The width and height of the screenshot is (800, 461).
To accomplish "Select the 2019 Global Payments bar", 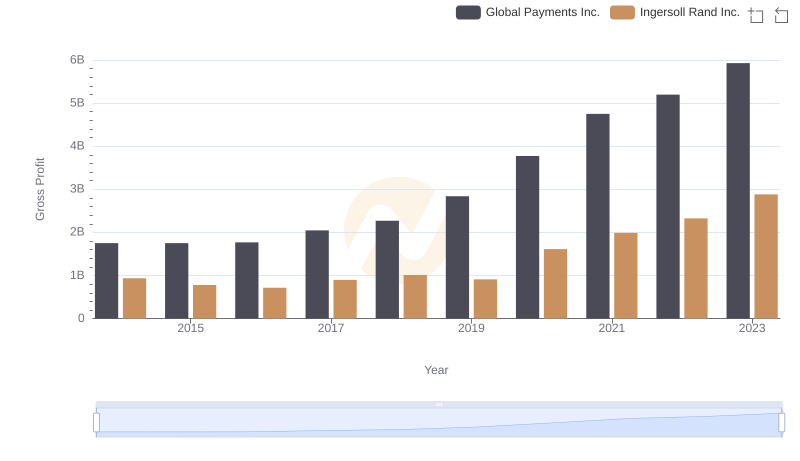I will coord(457,258).
